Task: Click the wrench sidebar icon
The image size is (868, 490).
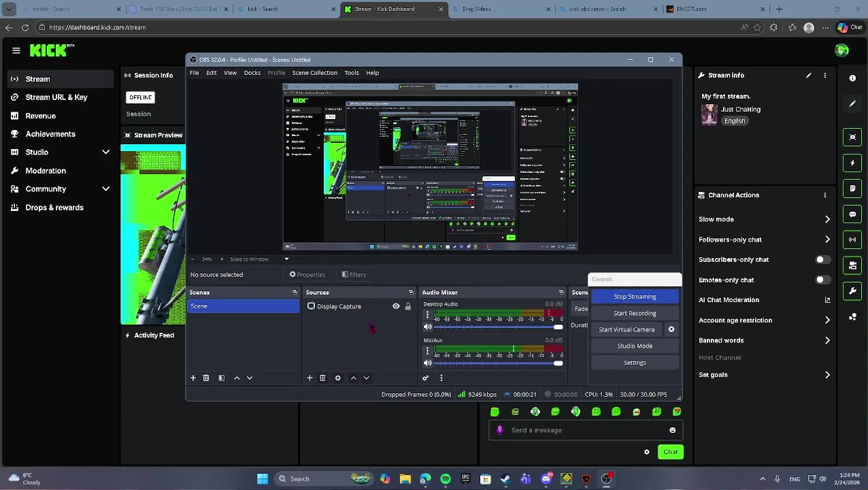Action: pyautogui.click(x=852, y=291)
